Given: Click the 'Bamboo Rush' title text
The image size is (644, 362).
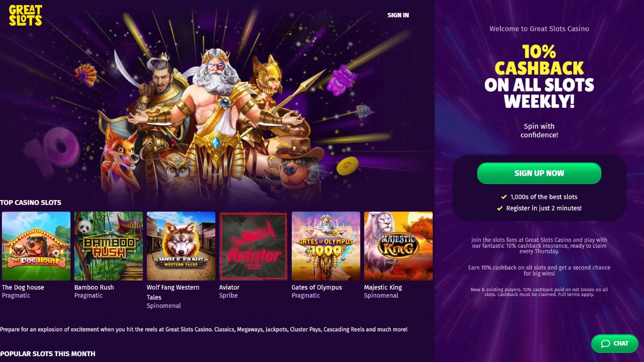Looking at the screenshot, I should (94, 287).
